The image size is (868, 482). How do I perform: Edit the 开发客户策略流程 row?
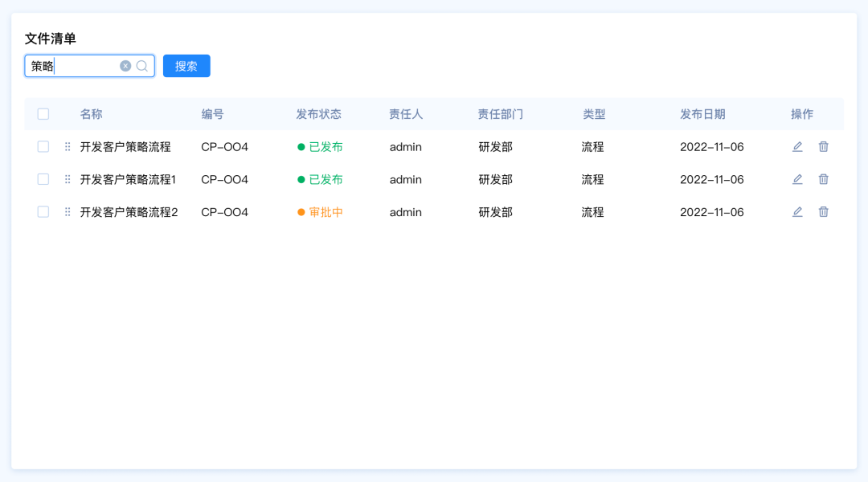click(x=797, y=146)
